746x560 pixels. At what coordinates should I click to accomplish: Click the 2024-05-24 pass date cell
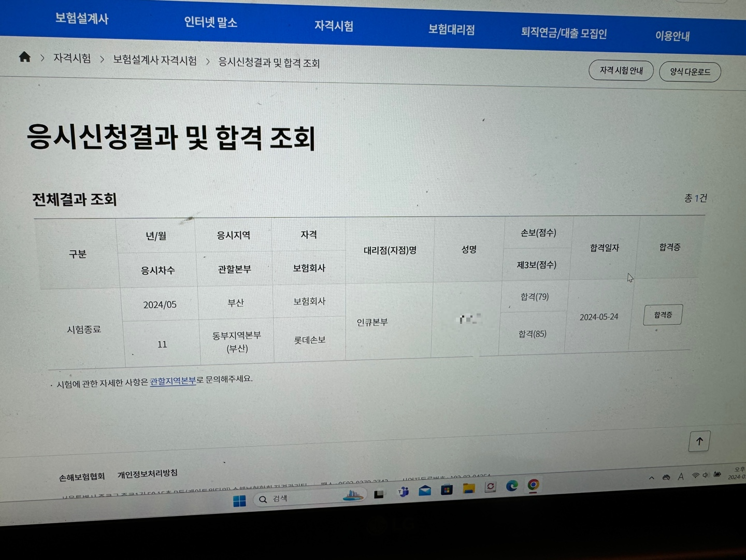click(x=599, y=317)
